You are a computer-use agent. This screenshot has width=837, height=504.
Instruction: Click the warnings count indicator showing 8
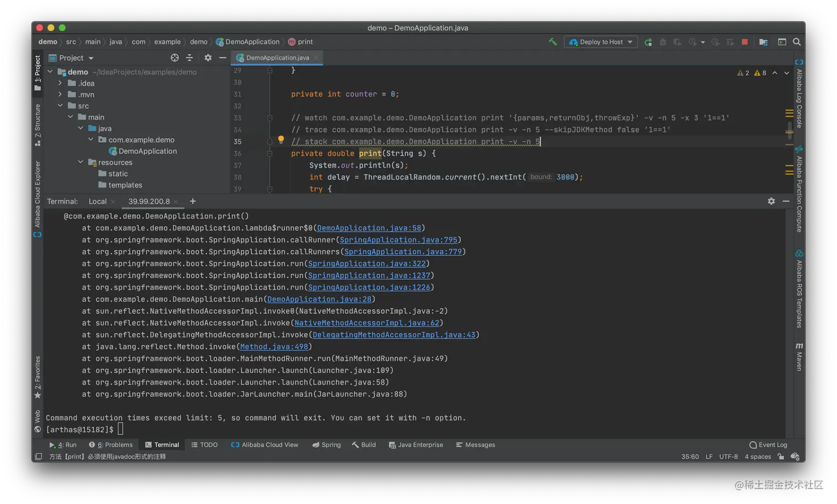[x=760, y=73]
